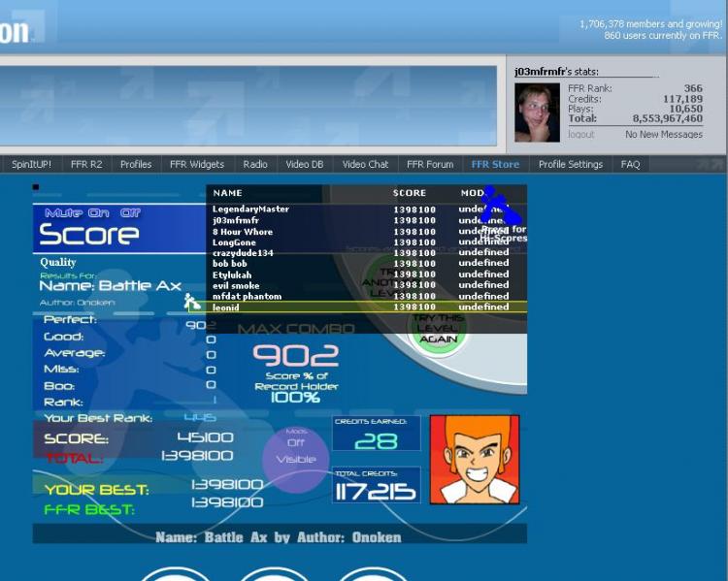Select LegendaryMaster in the score list
The height and width of the screenshot is (581, 728).
pyautogui.click(x=250, y=209)
